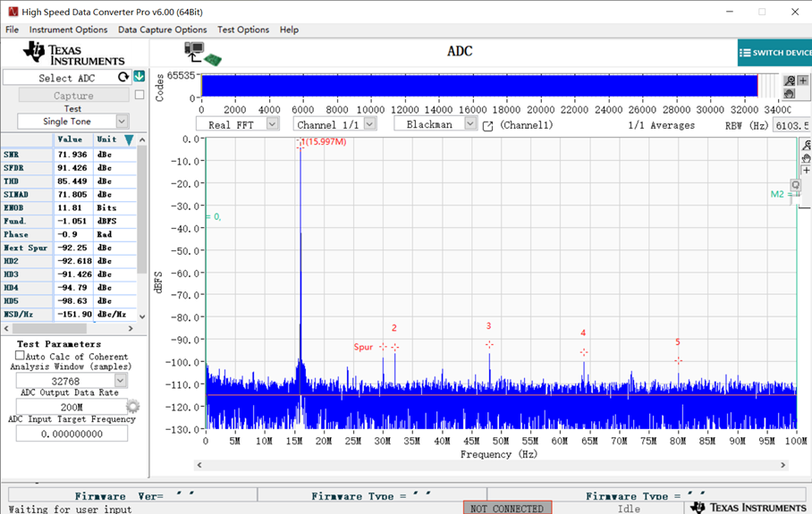Click the gear icon beside ADC Output Data Rate

tap(133, 407)
